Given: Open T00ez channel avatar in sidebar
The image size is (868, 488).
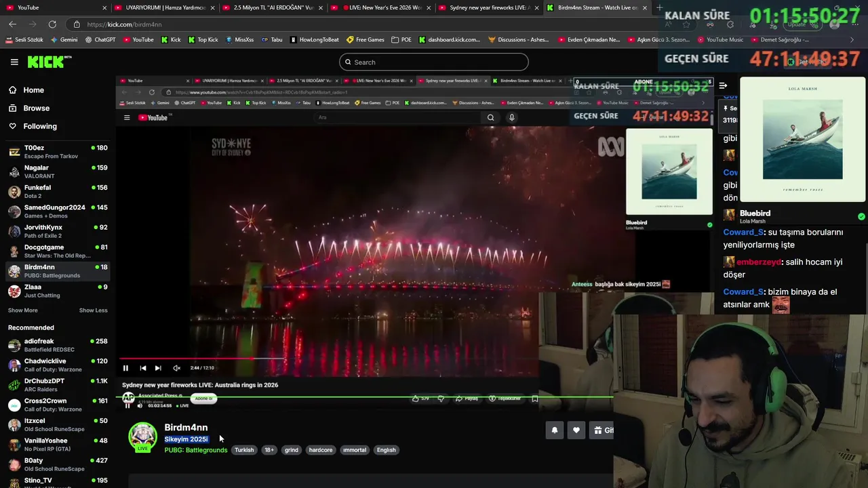Looking at the screenshot, I should 14,152.
